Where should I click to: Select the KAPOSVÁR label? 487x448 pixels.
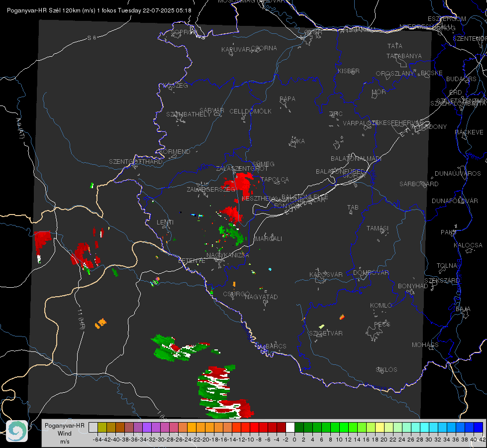coord(326,274)
